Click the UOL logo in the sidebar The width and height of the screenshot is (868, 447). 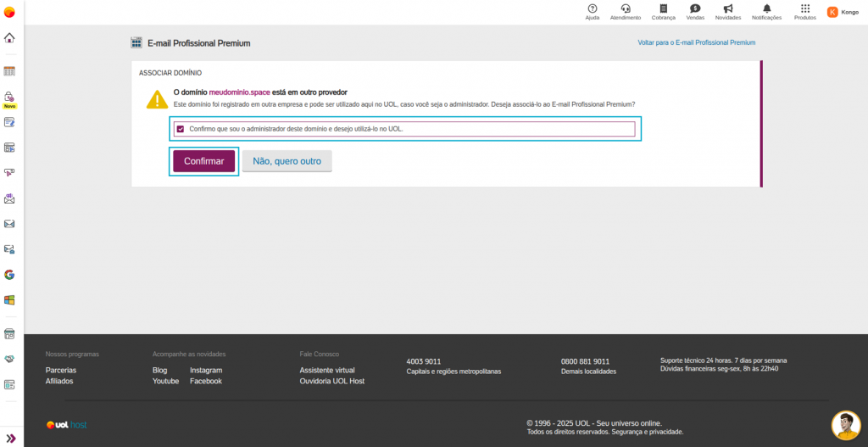9,12
